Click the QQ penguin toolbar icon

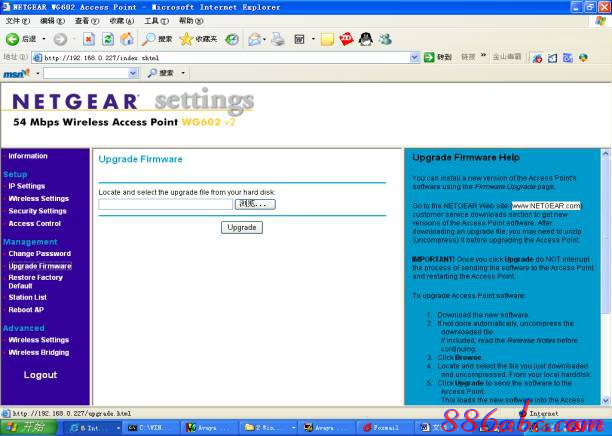click(x=366, y=39)
